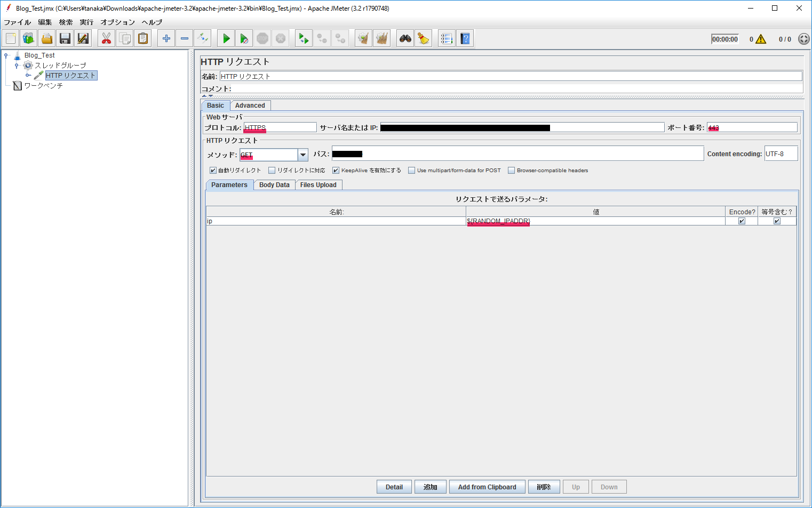Expand all tree nodes with the plus icon
812x508 pixels.
coord(166,38)
